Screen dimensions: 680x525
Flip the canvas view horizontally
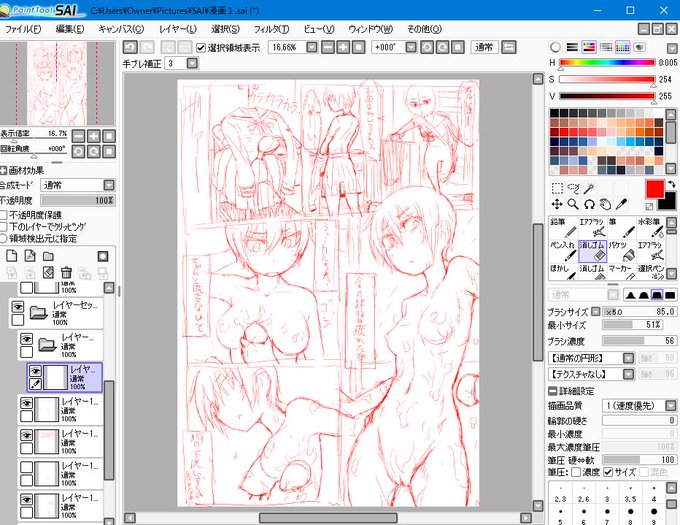coord(508,47)
